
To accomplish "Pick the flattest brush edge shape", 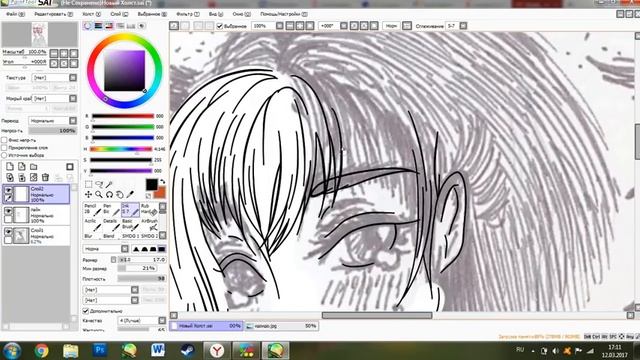I will pos(162,249).
